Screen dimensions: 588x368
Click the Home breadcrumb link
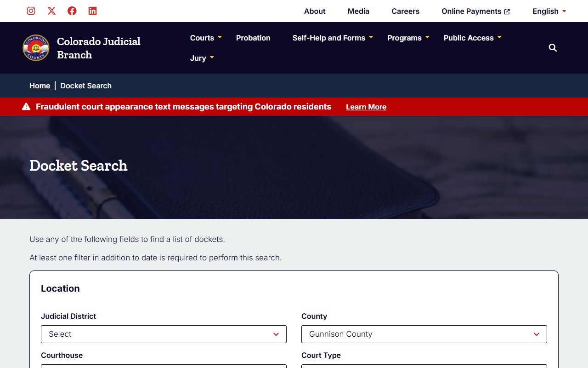point(40,86)
